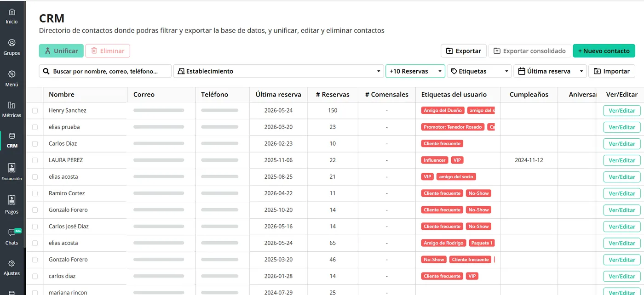
Task: Open the Menú sidebar section
Action: (x=12, y=79)
